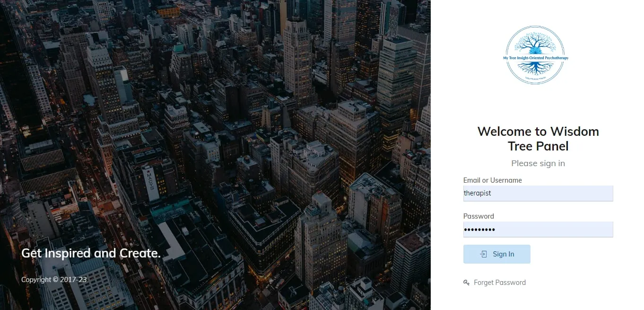Click the Email or Username label
This screenshot has width=644, height=310.
[493, 180]
